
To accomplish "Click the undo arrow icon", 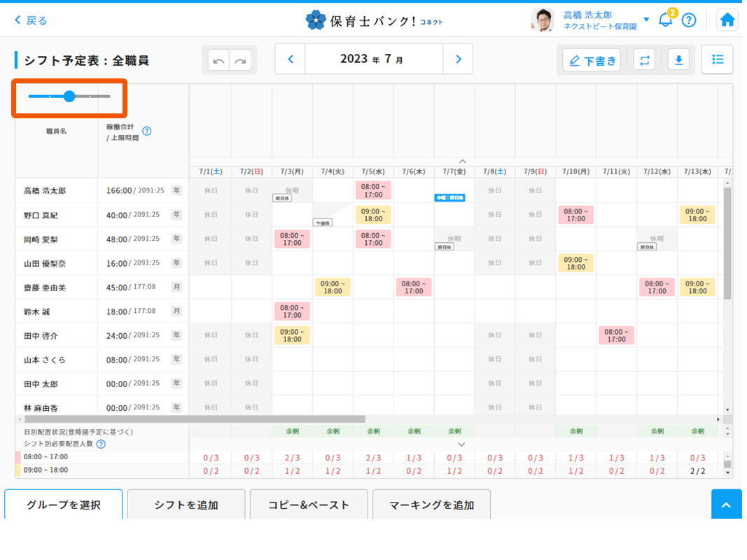I will click(219, 61).
